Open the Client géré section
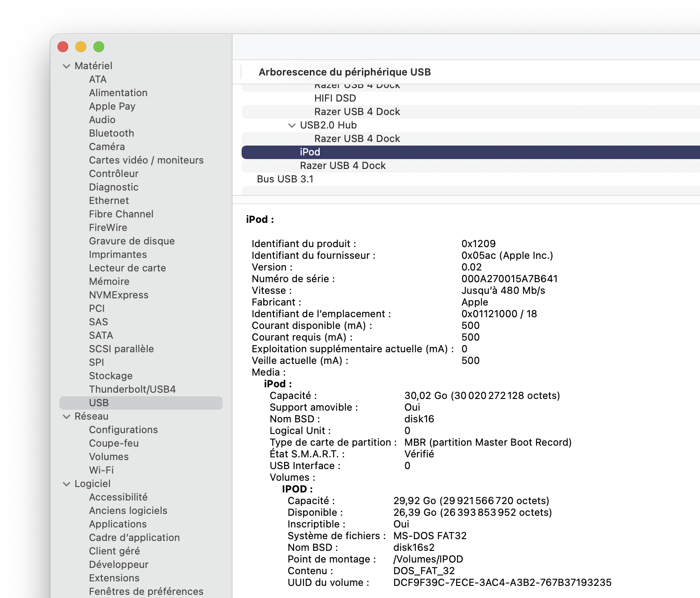The width and height of the screenshot is (700, 598). [x=114, y=551]
